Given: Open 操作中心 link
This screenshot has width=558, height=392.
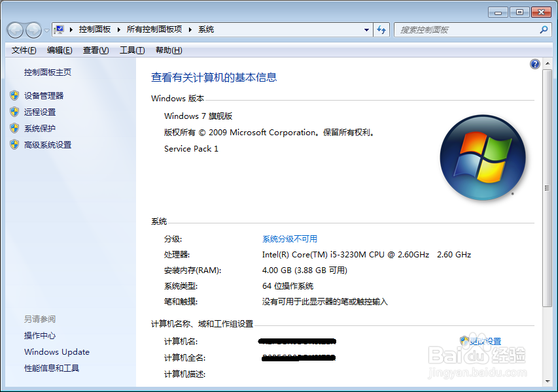Looking at the screenshot, I should click(x=40, y=336).
